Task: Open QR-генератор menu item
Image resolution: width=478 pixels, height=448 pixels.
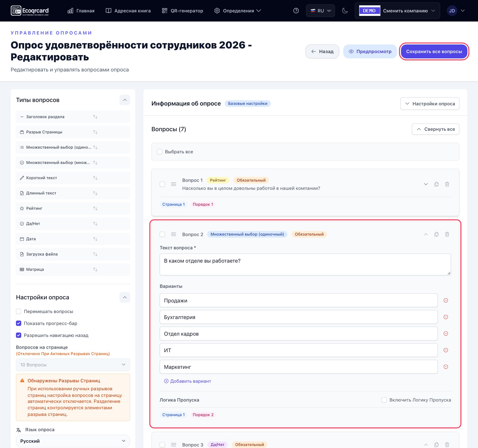Action: (x=183, y=11)
